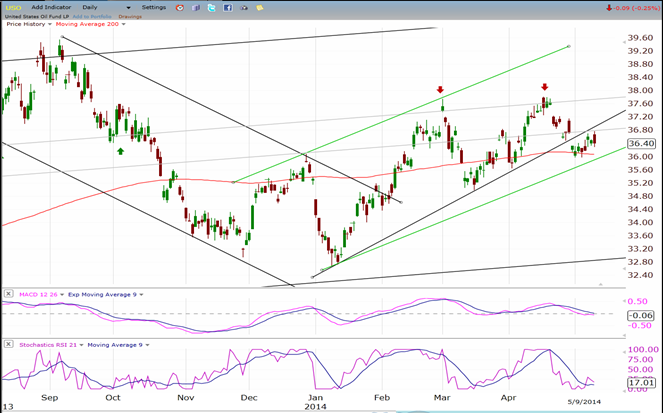663x413 pixels.
Task: Close the Stochastics RSI indicator panel
Action: coord(8,344)
